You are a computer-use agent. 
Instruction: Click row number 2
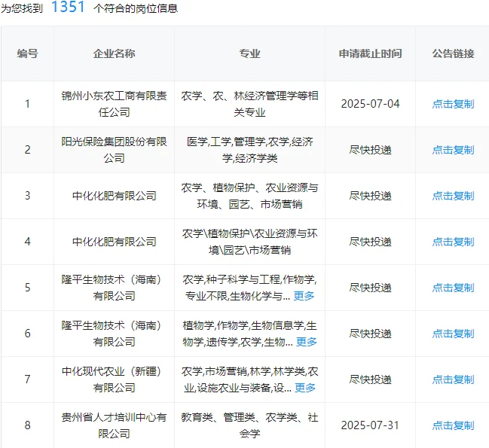pyautogui.click(x=27, y=150)
